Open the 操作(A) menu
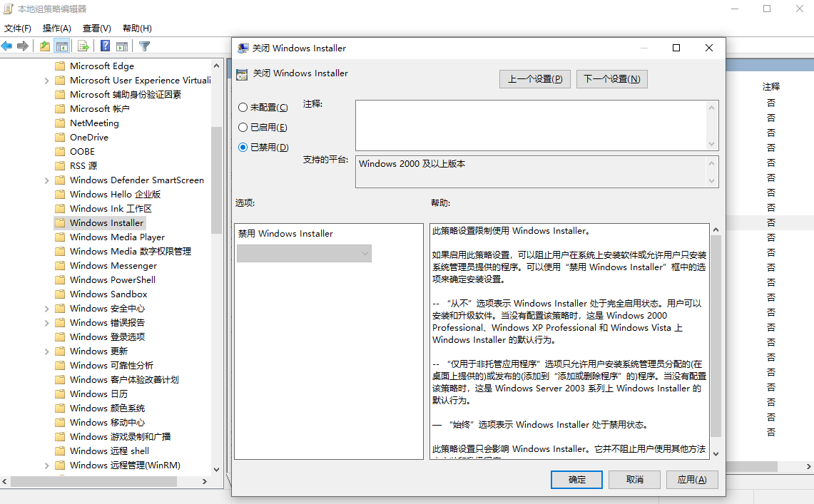 (56, 28)
